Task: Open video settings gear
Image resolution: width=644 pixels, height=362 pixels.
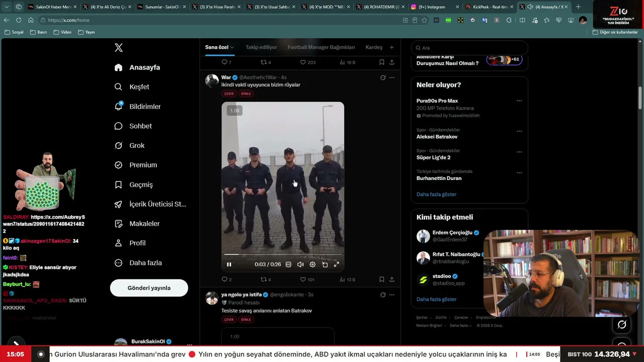Action: click(x=312, y=264)
